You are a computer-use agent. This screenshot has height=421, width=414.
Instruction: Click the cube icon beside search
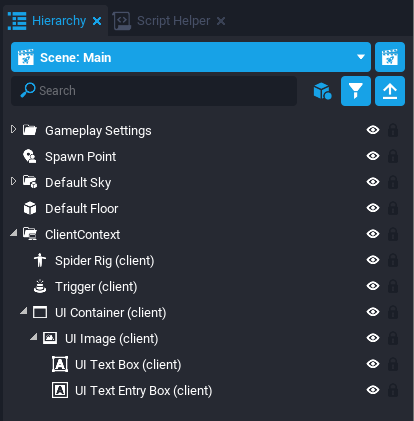[x=322, y=91]
